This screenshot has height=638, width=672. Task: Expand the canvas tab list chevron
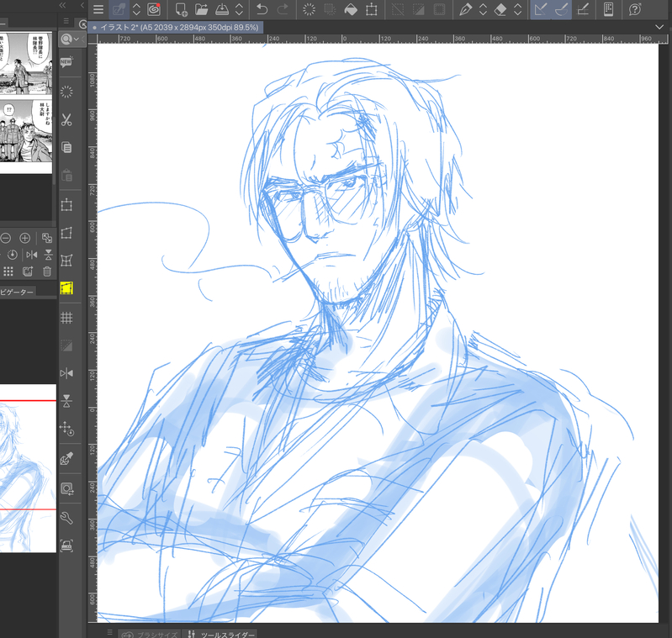(659, 27)
